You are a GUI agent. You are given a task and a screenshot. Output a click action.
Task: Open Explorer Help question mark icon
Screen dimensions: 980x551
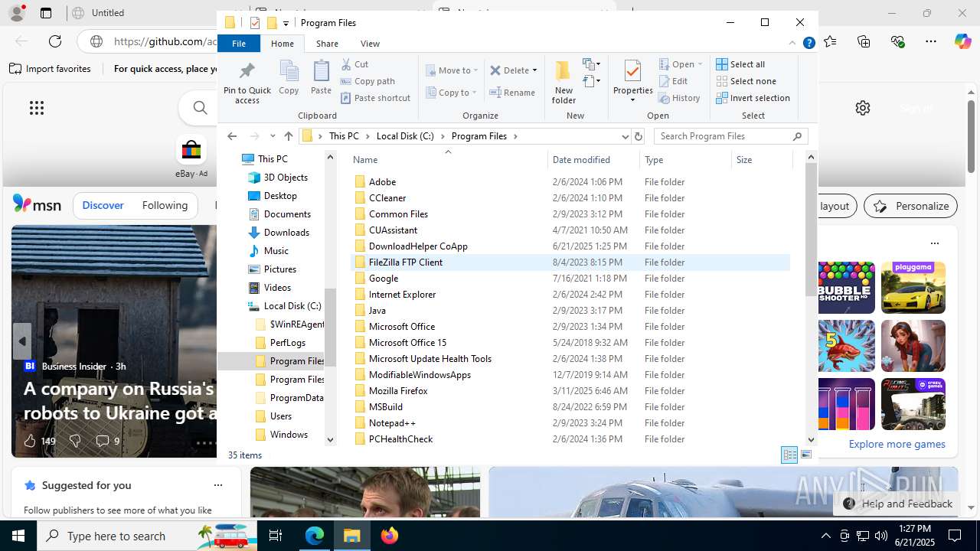[808, 44]
